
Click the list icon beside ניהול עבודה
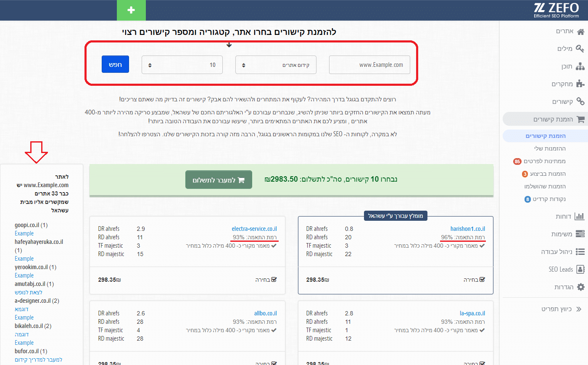click(580, 251)
